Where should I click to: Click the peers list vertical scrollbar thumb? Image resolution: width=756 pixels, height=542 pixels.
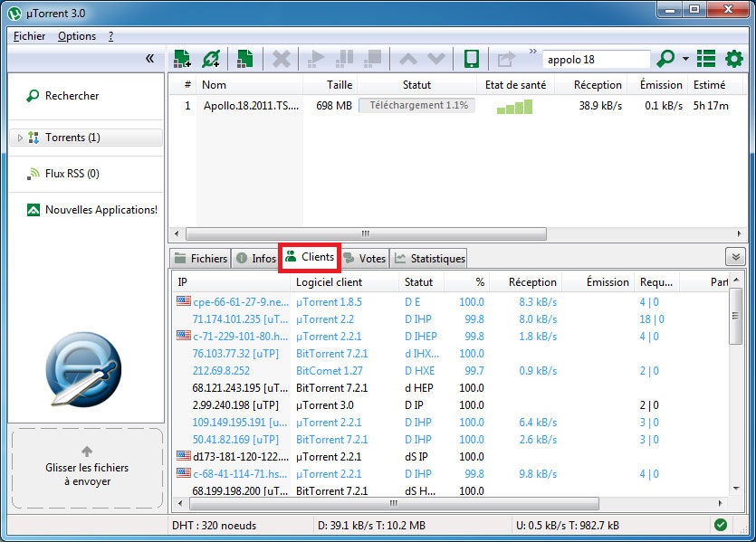click(x=735, y=316)
